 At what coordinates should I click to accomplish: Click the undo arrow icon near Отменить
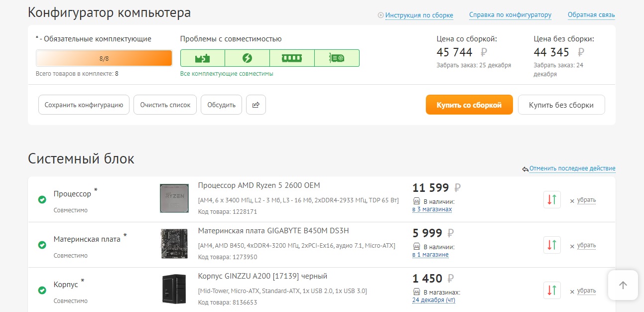pyautogui.click(x=525, y=169)
